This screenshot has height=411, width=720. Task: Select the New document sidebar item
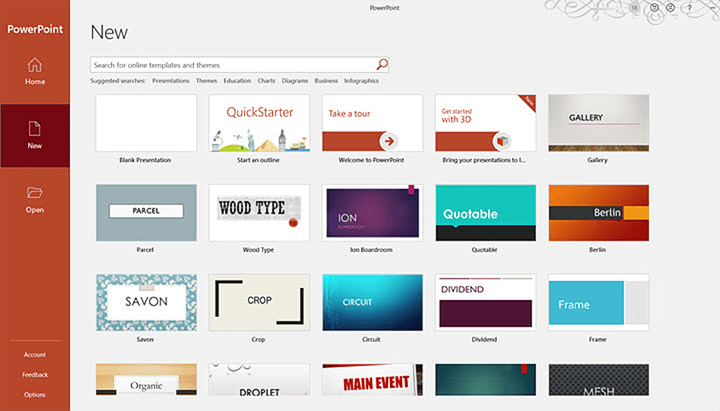(x=35, y=135)
